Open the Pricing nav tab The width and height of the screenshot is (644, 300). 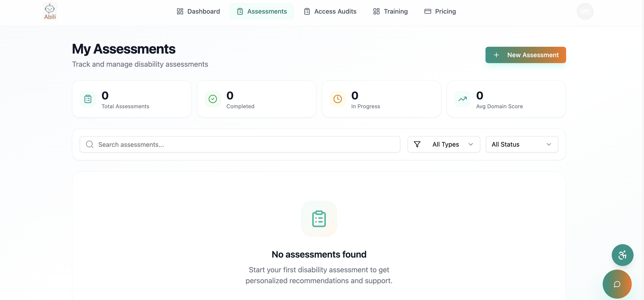point(440,12)
